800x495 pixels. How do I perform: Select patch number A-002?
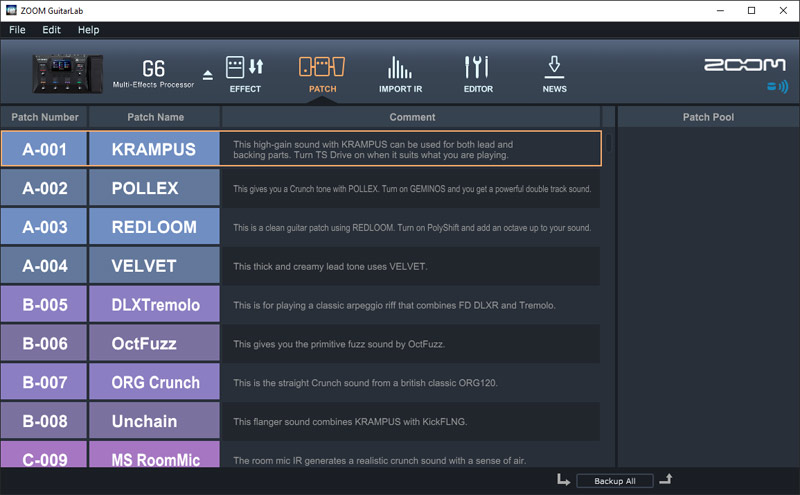(44, 188)
